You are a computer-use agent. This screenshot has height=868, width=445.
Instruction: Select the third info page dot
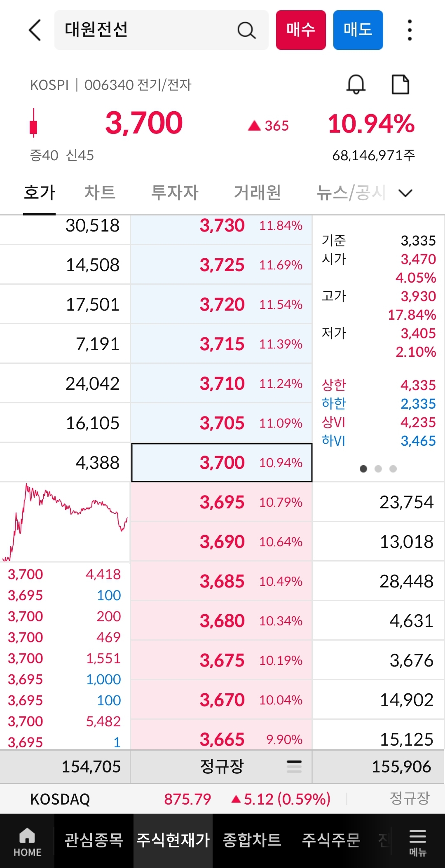click(393, 469)
